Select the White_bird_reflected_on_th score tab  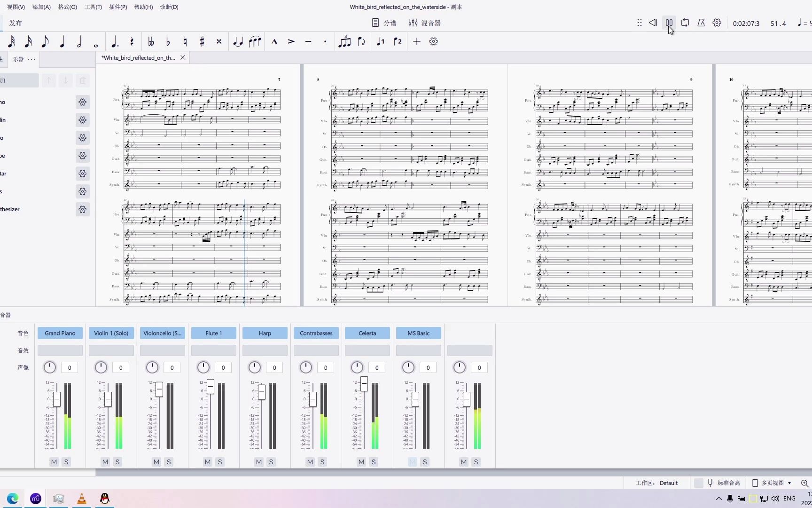pos(137,57)
